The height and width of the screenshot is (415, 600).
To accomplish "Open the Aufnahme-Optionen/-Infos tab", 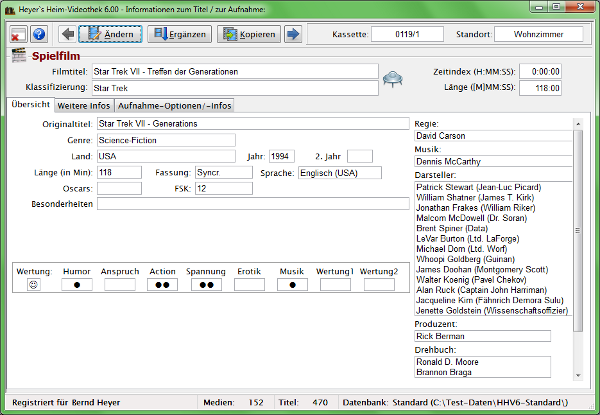I will 176,105.
